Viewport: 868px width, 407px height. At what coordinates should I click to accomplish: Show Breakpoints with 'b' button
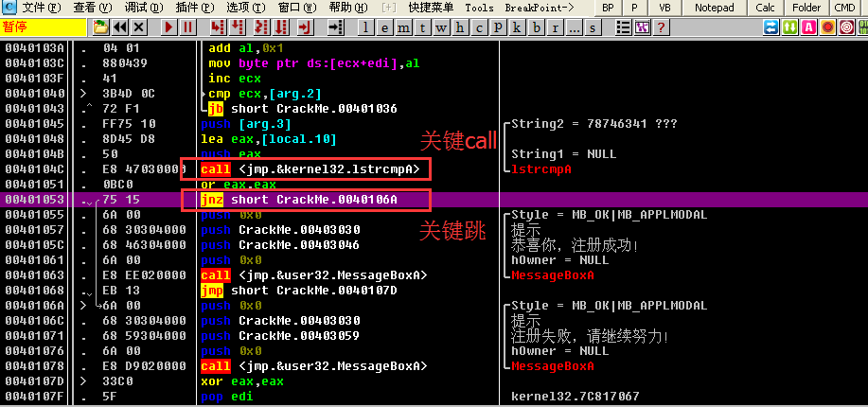[536, 27]
